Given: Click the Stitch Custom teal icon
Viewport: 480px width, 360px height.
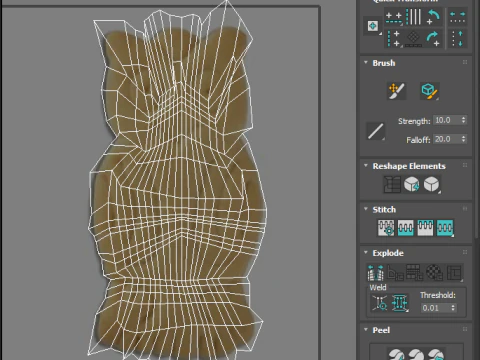Looking at the screenshot, I should [445, 228].
